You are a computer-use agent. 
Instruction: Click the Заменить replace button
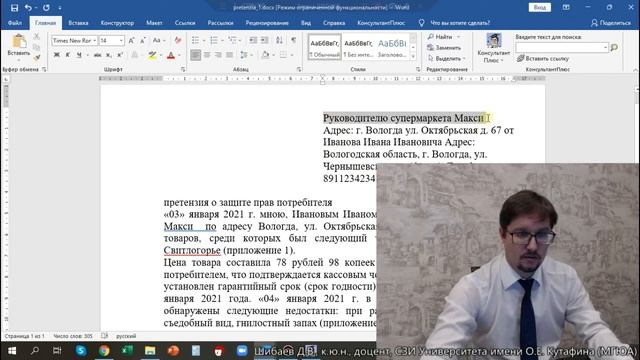click(x=444, y=48)
